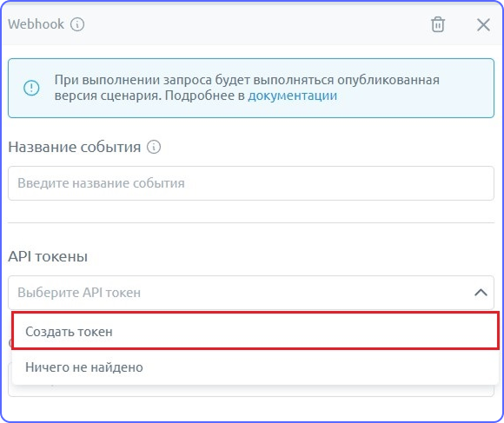Click the Выберите API токен combo box

(x=251, y=293)
